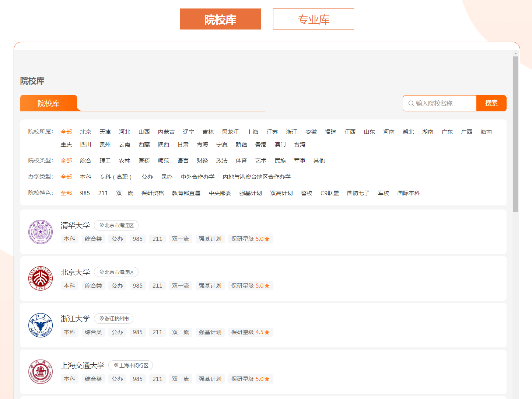Click the scrollbar up arrow
532x399 pixels.
(515, 53)
